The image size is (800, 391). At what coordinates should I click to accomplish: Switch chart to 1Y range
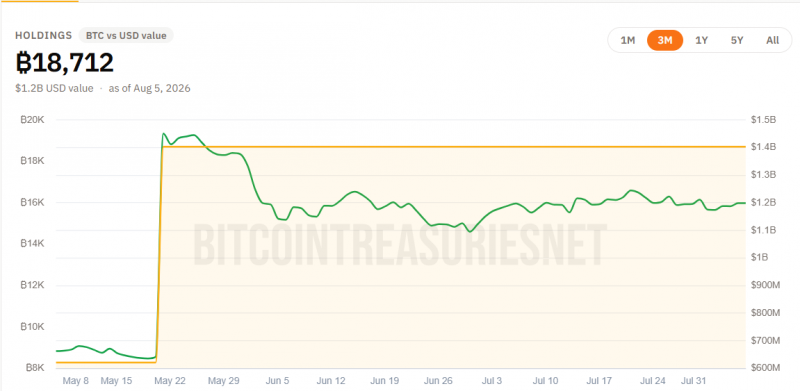coord(702,40)
